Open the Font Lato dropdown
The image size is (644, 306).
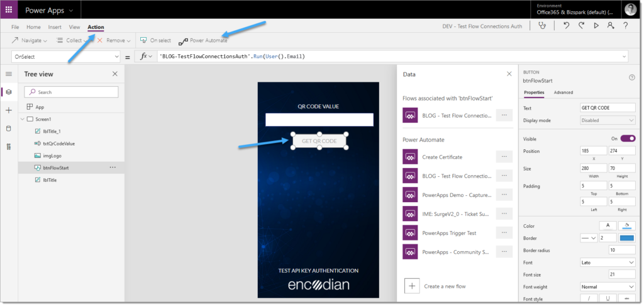click(608, 262)
